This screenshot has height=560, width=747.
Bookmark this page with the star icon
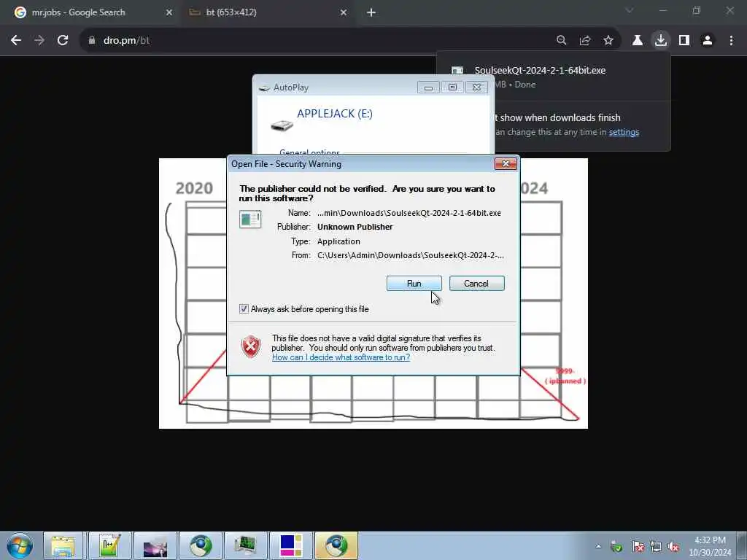click(608, 41)
